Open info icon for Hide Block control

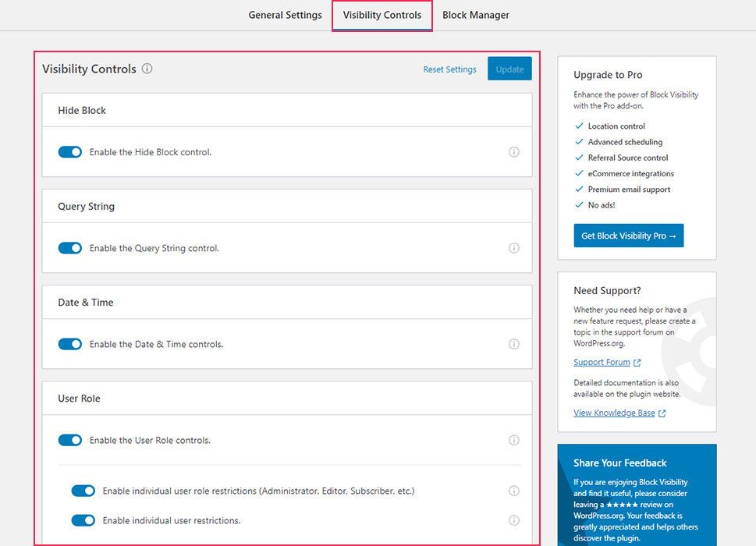point(514,152)
